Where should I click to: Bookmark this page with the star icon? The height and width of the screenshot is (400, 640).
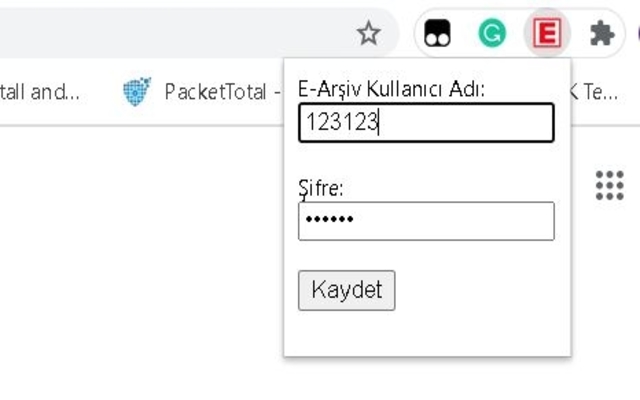pos(369,33)
